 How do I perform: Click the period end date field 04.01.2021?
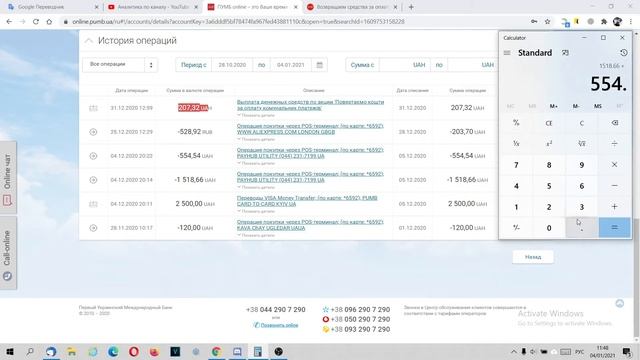point(291,65)
